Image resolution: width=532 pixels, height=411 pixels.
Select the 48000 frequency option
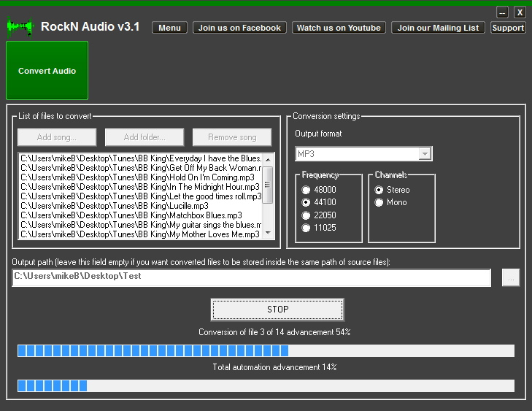(307, 190)
